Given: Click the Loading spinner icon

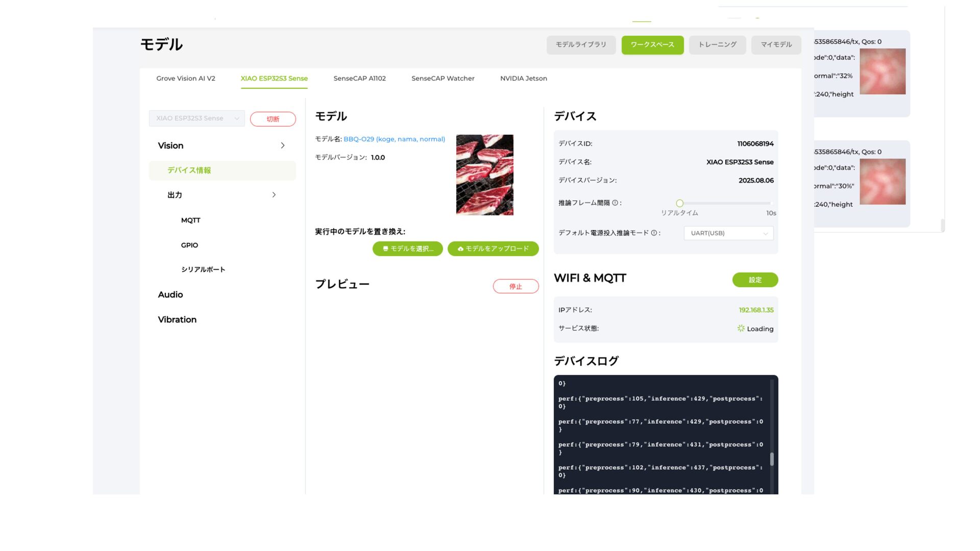Looking at the screenshot, I should pos(741,329).
